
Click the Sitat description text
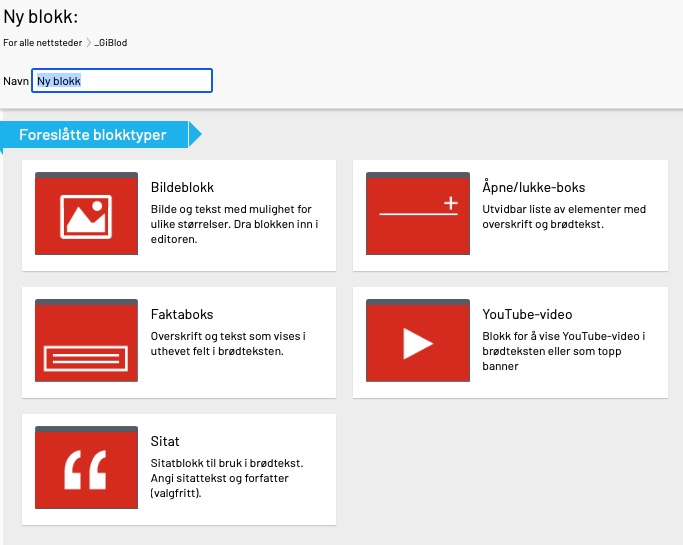tap(233, 478)
